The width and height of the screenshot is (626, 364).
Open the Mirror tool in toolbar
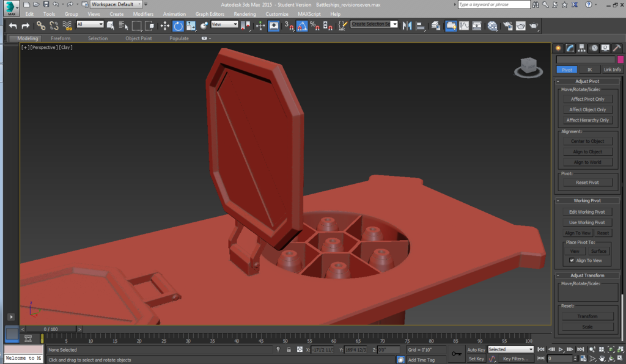tap(407, 26)
